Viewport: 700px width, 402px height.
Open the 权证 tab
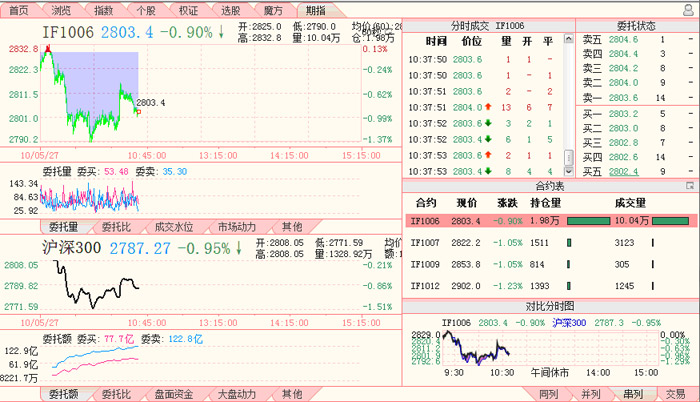pyautogui.click(x=188, y=9)
